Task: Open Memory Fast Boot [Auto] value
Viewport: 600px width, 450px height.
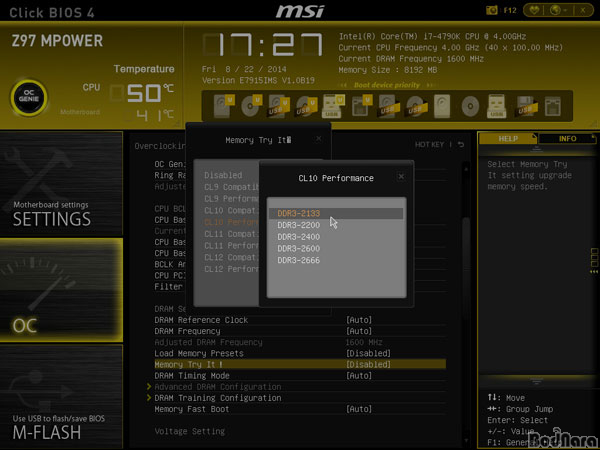Action: (x=359, y=409)
